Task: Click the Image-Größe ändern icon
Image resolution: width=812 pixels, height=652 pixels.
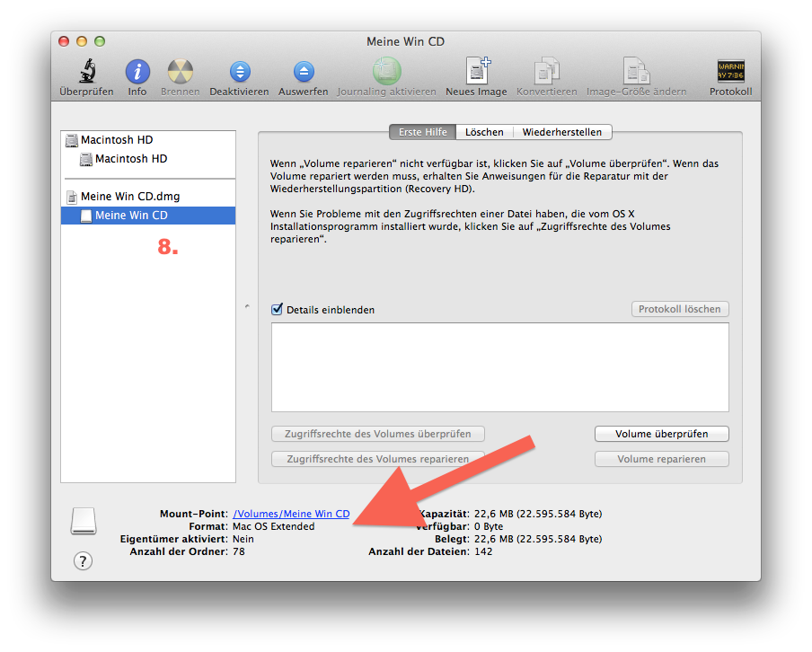Action: point(636,70)
